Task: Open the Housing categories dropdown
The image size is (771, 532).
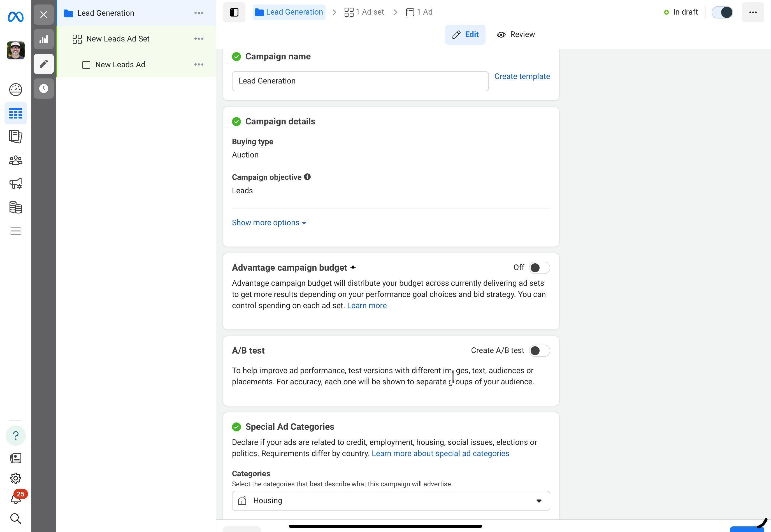Action: 391,501
